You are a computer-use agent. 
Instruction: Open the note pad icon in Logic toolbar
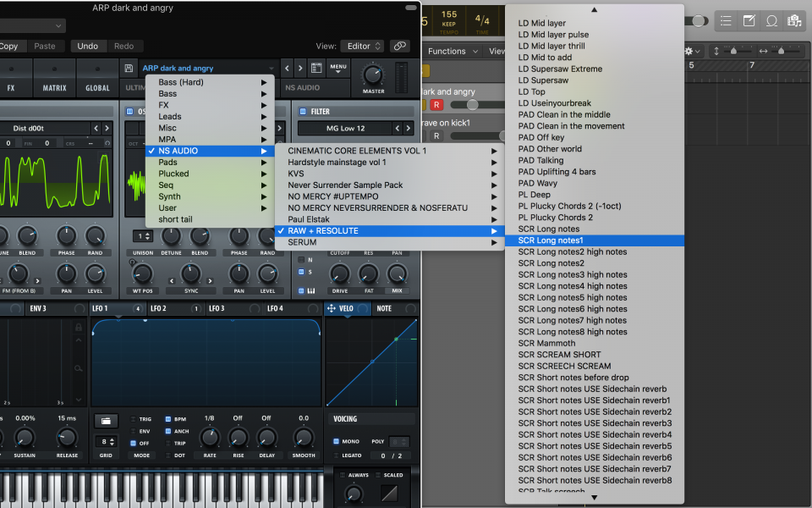749,20
